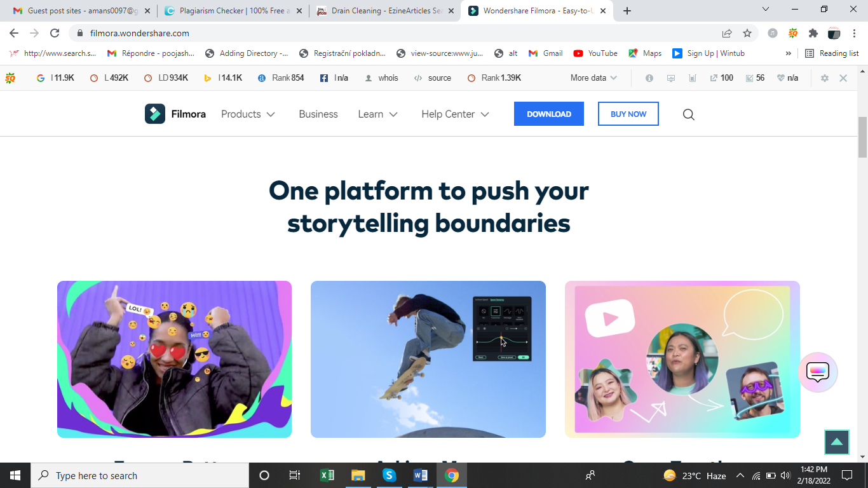Open the Windows Start menu
Image resolution: width=868 pixels, height=488 pixels.
tap(15, 475)
